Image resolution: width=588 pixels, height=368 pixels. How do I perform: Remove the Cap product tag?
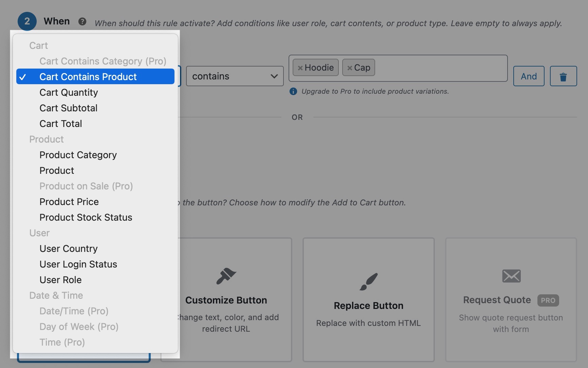click(350, 67)
